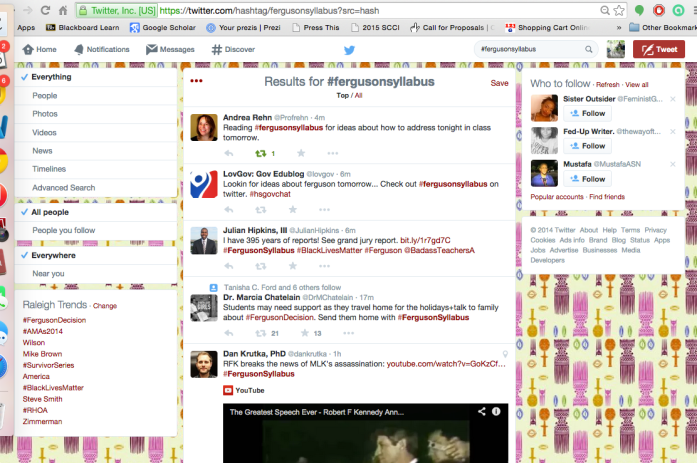Open the Discover tab
This screenshot has height=463, width=697.
click(x=233, y=49)
